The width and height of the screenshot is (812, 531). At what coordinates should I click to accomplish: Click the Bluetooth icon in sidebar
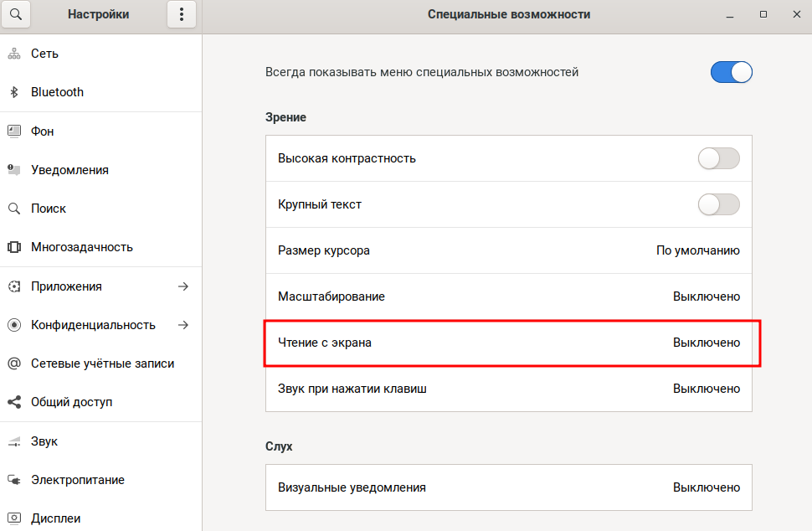click(x=14, y=92)
